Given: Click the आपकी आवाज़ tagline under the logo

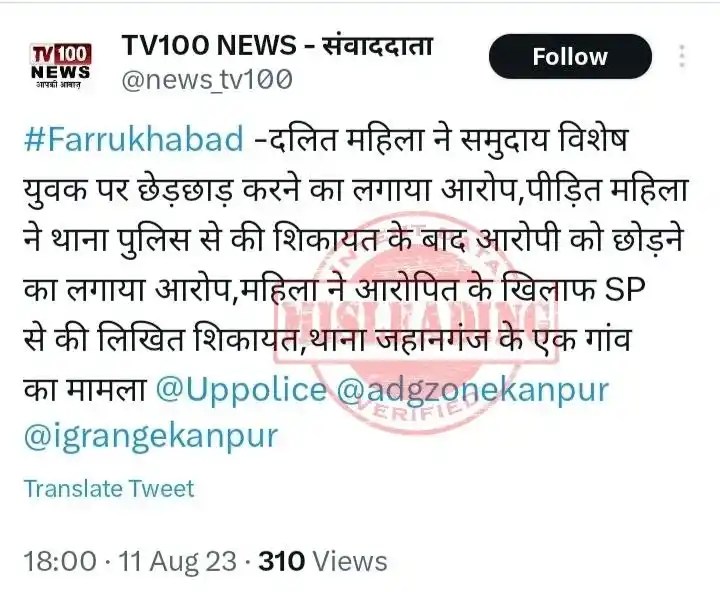Looking at the screenshot, I should (x=58, y=85).
